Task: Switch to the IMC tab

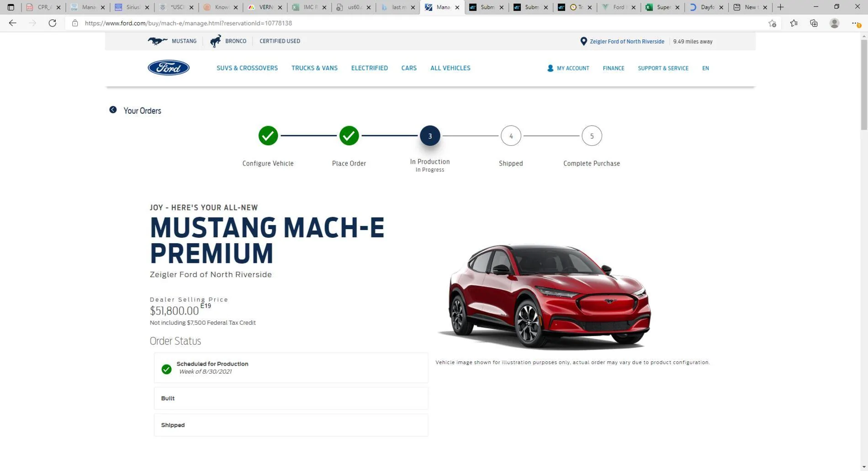Action: (x=309, y=7)
